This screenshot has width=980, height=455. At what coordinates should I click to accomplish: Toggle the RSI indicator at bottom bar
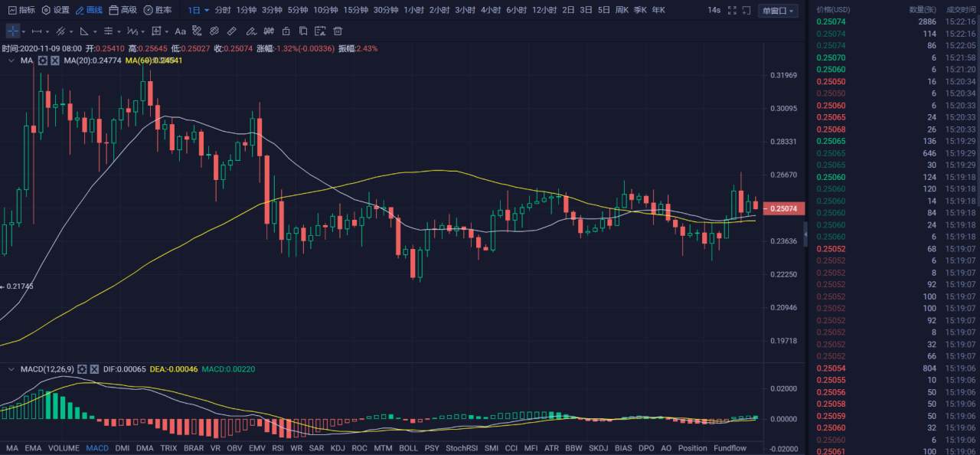click(x=278, y=448)
